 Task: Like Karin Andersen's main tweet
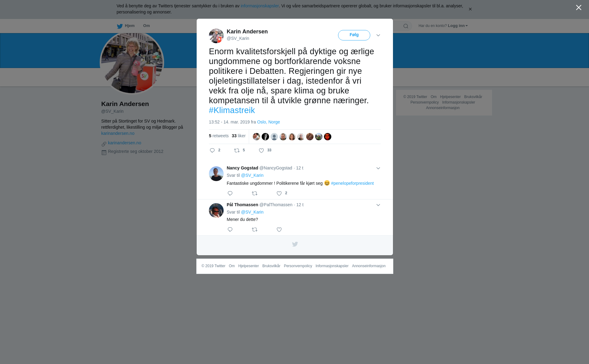click(x=261, y=150)
